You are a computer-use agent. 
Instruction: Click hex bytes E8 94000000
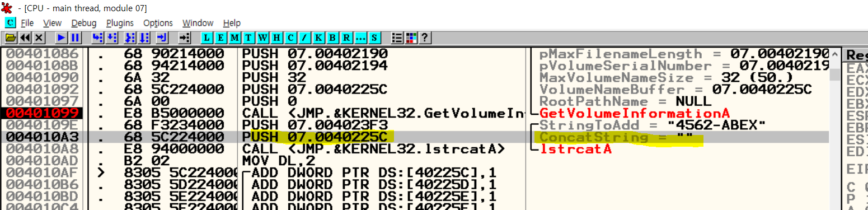pos(173,149)
